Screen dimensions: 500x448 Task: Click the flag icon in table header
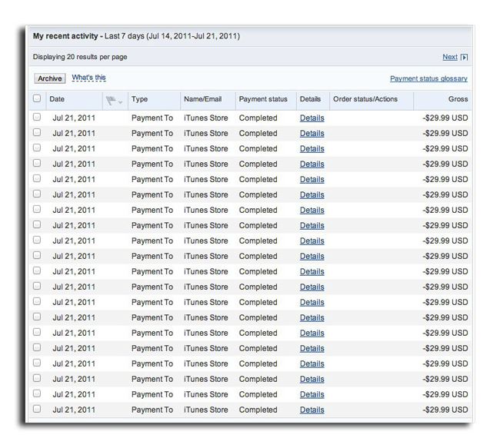[111, 100]
